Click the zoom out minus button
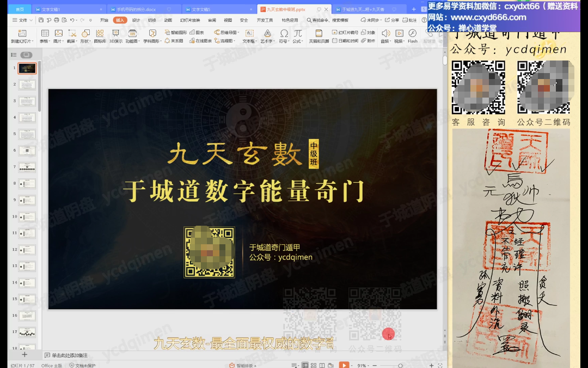 coord(374,365)
